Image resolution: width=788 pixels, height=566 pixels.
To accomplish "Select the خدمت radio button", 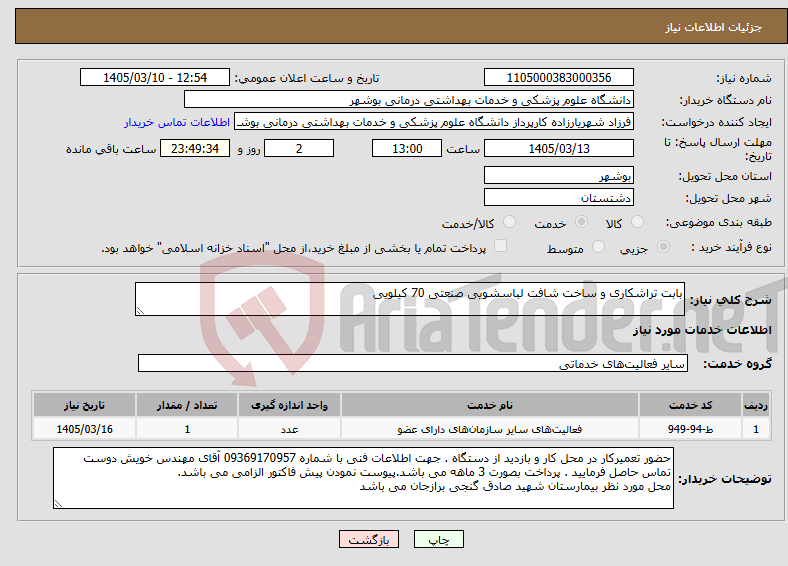I will (581, 222).
